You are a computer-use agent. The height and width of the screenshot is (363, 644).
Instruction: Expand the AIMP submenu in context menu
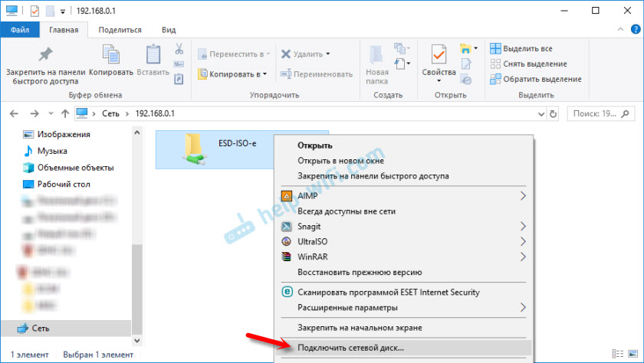pos(523,196)
